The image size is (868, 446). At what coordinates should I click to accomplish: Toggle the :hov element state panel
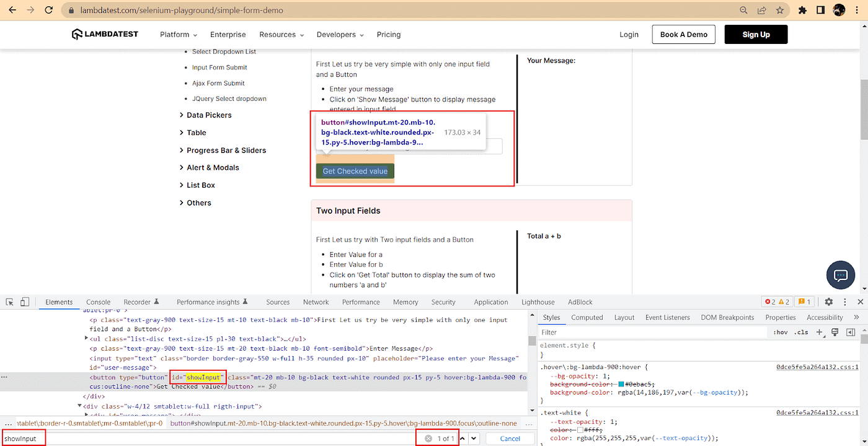780,332
